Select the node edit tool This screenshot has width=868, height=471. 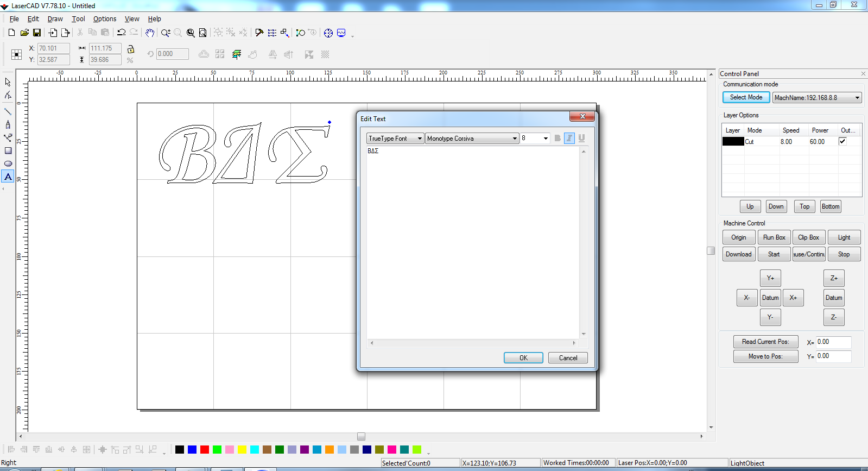tap(8, 96)
